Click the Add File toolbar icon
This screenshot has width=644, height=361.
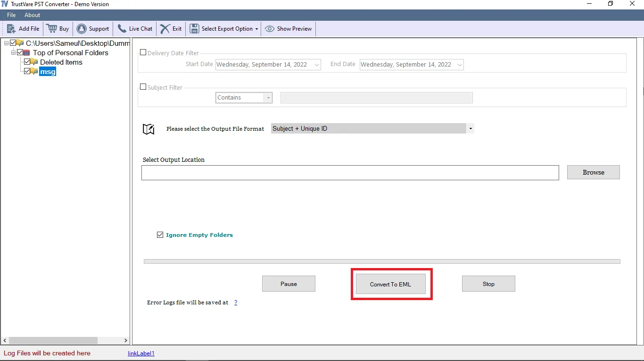click(10, 28)
